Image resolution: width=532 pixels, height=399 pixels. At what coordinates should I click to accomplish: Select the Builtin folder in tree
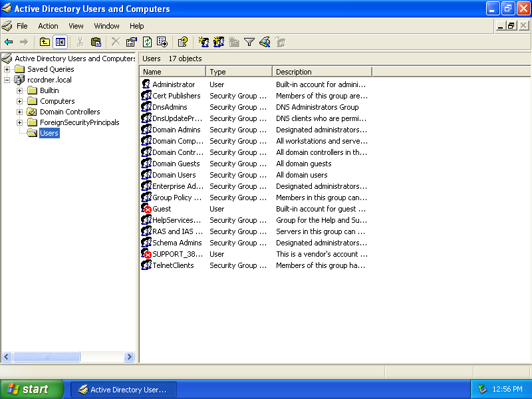(x=49, y=90)
